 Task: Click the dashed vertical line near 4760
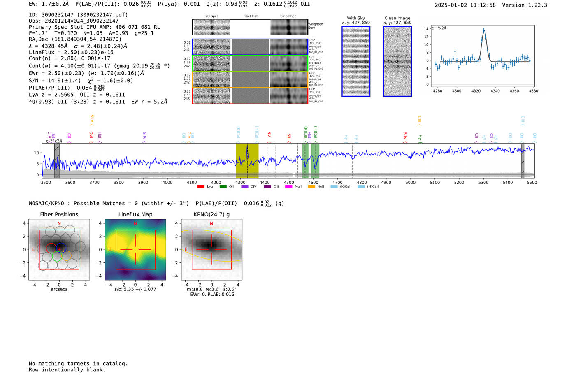click(352, 160)
